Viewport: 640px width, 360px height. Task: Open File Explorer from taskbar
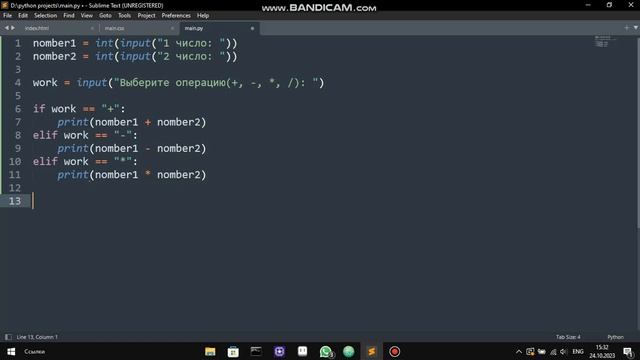coord(210,351)
